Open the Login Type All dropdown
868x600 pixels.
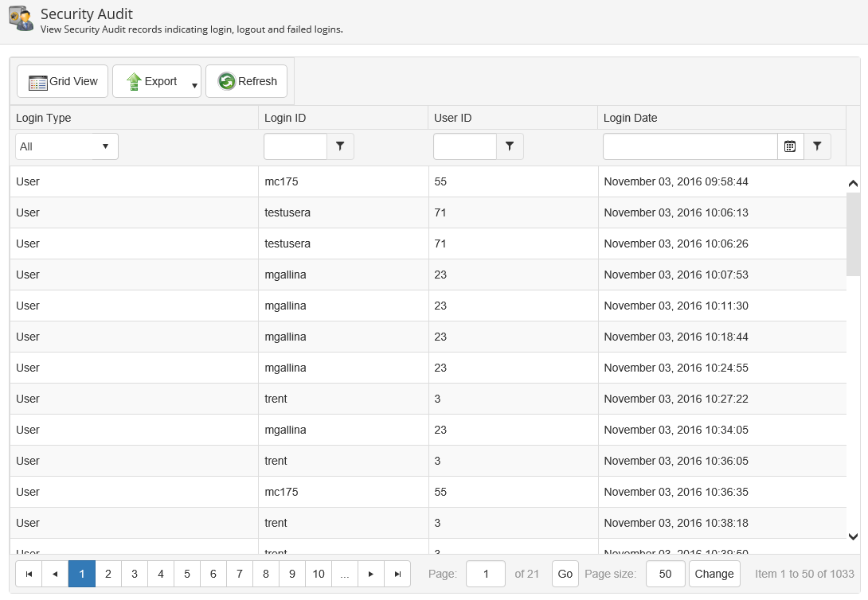tap(67, 146)
